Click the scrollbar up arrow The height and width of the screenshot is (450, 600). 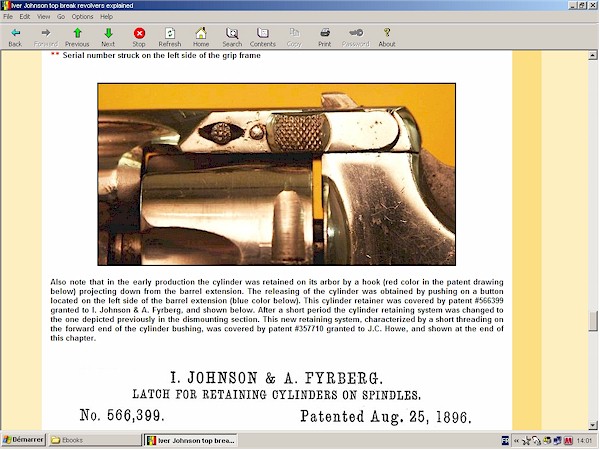tap(593, 55)
